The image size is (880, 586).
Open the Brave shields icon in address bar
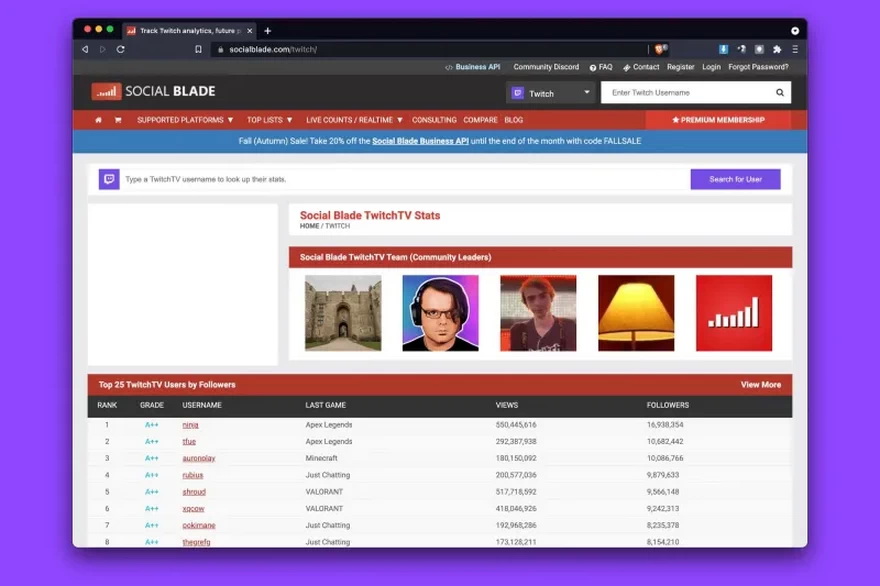coord(660,49)
